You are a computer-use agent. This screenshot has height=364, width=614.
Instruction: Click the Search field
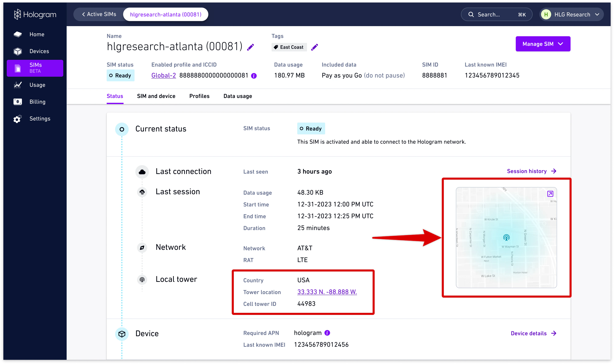click(496, 15)
